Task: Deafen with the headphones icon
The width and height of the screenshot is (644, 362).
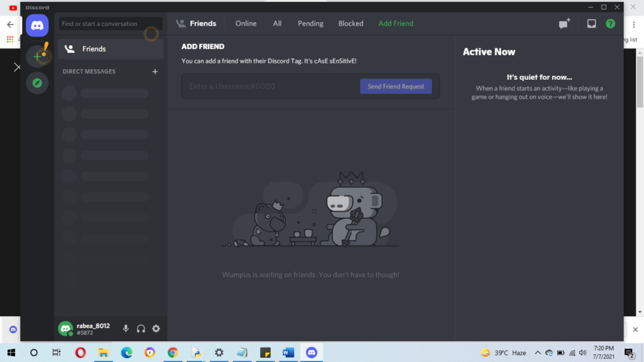Action: pos(141,328)
